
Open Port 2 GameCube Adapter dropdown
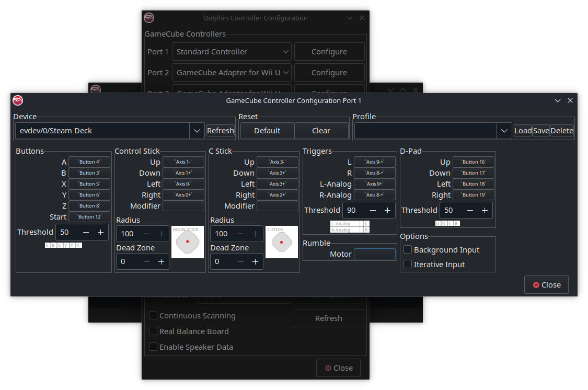tap(232, 72)
